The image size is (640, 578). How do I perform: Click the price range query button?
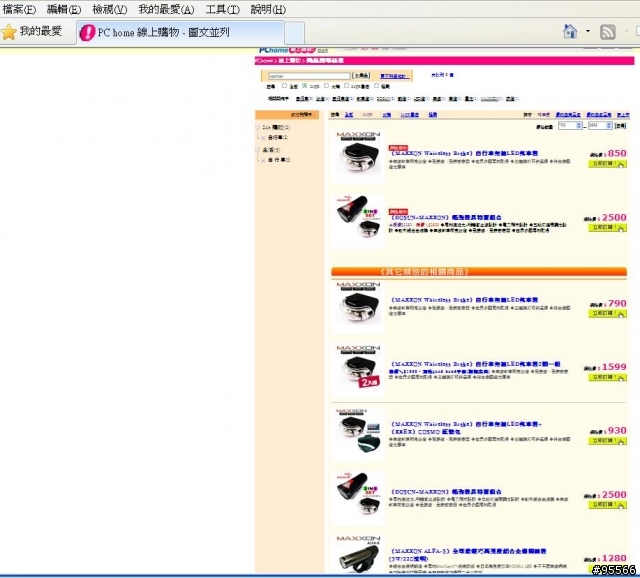click(x=620, y=126)
